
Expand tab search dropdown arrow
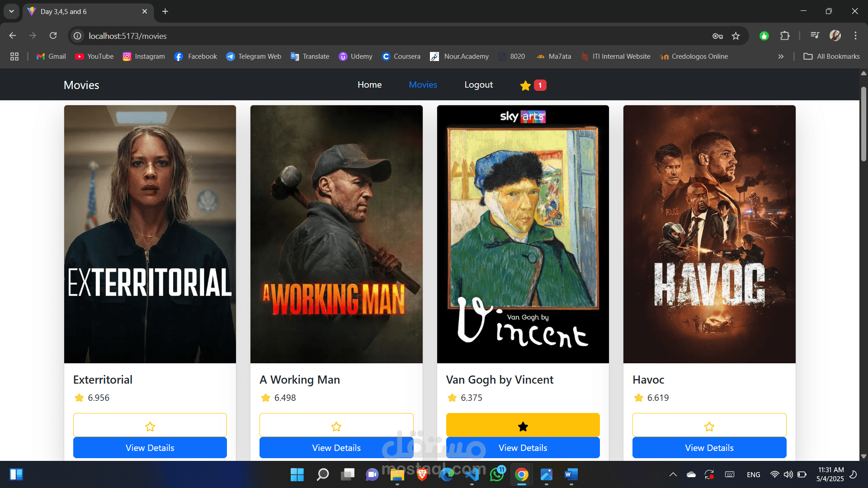[11, 11]
